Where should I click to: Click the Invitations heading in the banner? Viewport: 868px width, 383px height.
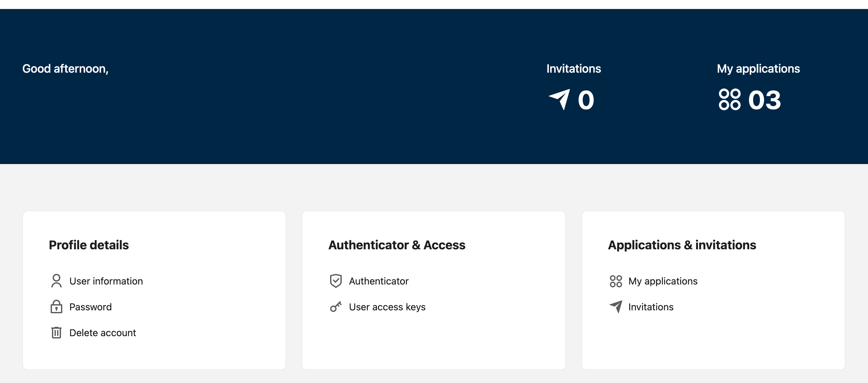click(x=573, y=69)
